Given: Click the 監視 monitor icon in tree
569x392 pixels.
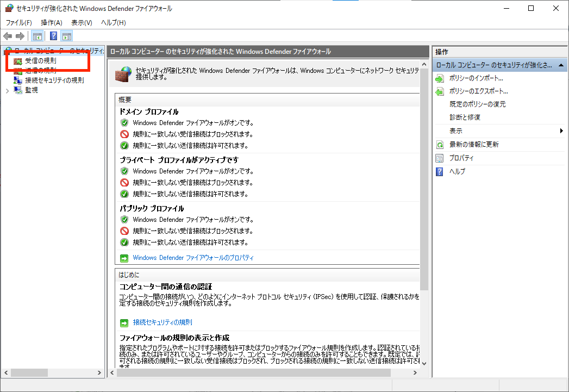Looking at the screenshot, I should [18, 90].
